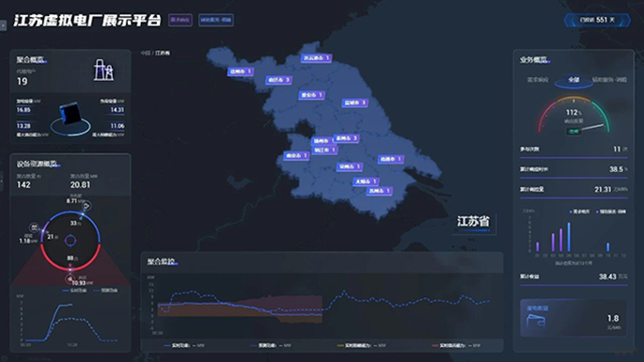This screenshot has width=644, height=362.
Task: Click the 聚合监控 panel title
Action: [161, 261]
